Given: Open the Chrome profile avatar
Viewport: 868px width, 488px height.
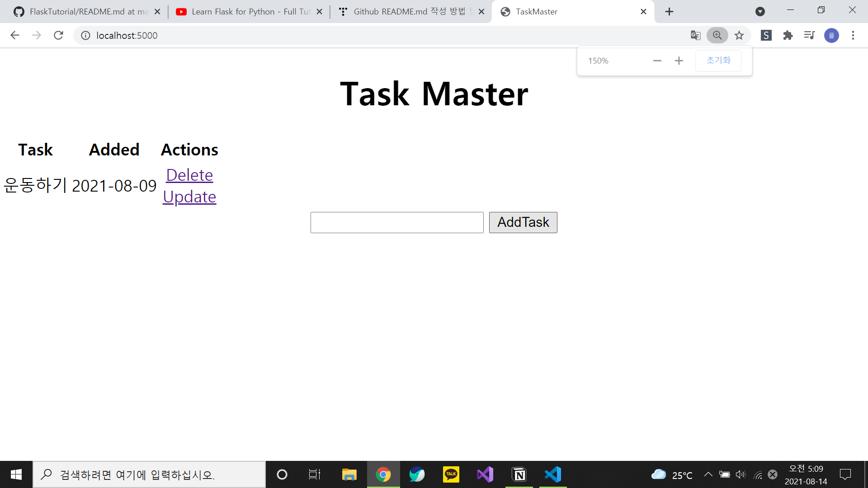Looking at the screenshot, I should click(x=831, y=35).
